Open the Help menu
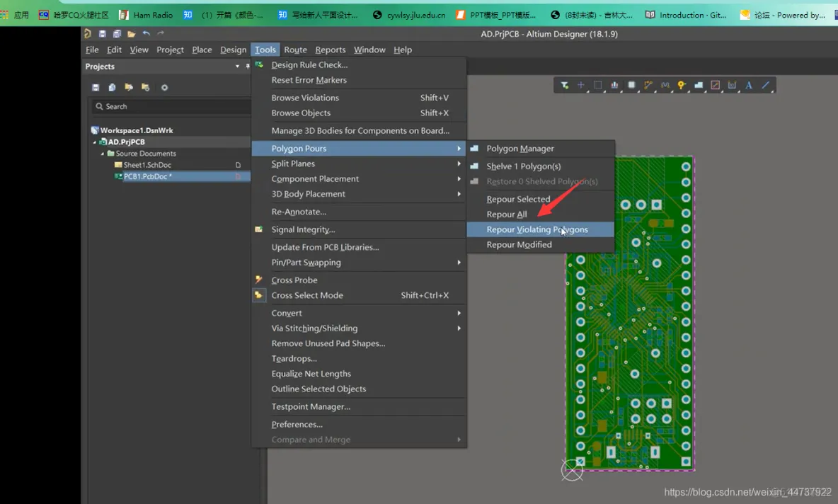 point(403,50)
